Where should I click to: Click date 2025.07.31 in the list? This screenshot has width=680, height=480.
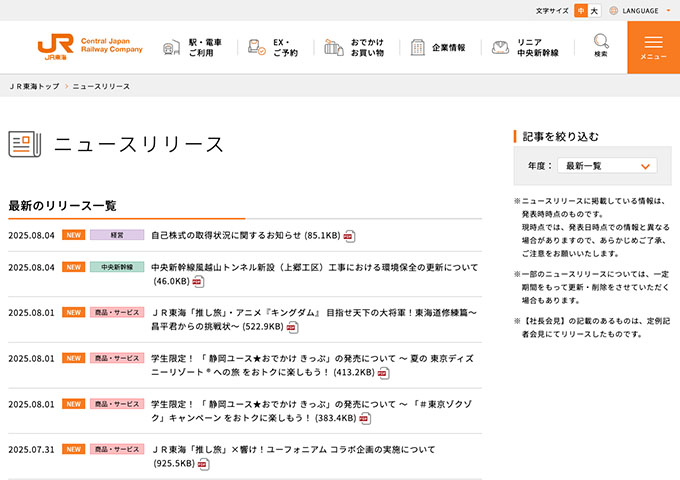pos(31,450)
